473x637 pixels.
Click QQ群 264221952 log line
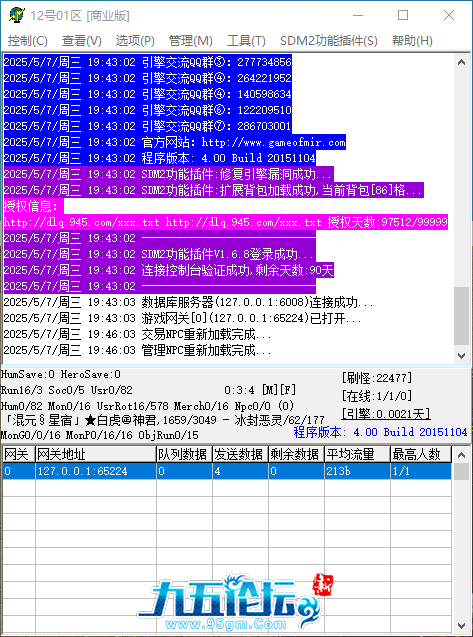[x=148, y=78]
